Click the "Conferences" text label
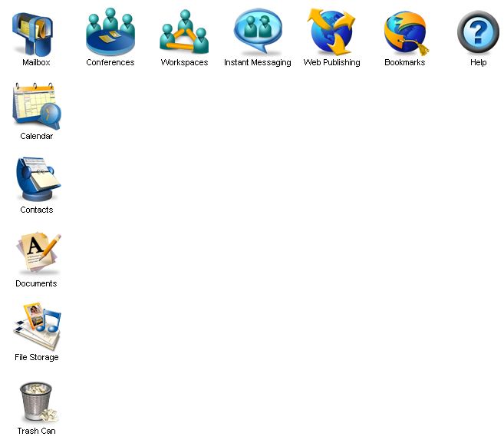This screenshot has height=440, width=504. tap(110, 62)
